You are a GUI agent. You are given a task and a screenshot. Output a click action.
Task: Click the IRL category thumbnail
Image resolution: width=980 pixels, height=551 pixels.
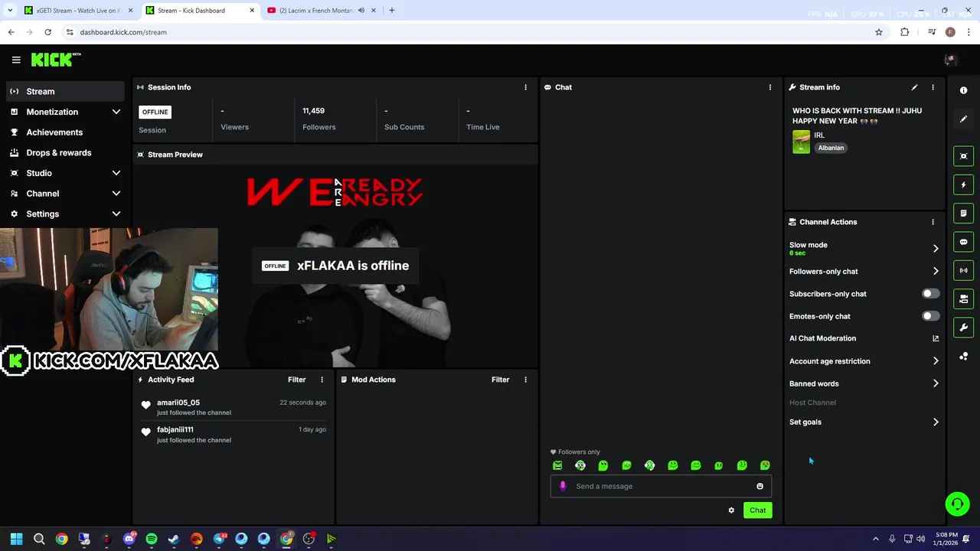click(x=801, y=142)
